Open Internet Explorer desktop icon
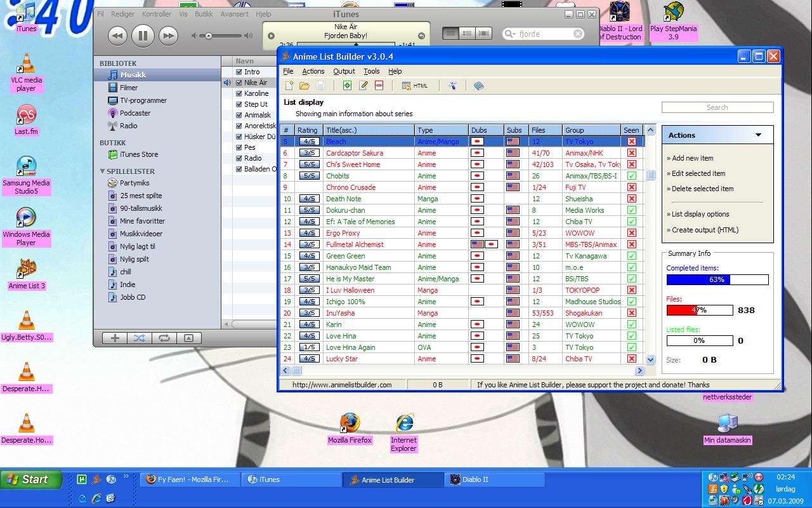Image resolution: width=812 pixels, height=508 pixels. 404,433
